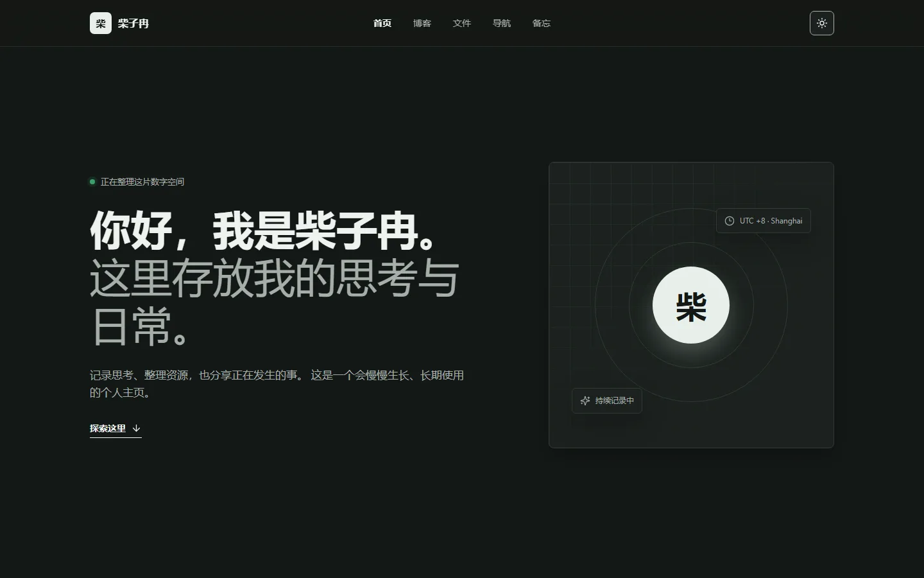Click the 柴 logo icon in header

click(x=101, y=23)
